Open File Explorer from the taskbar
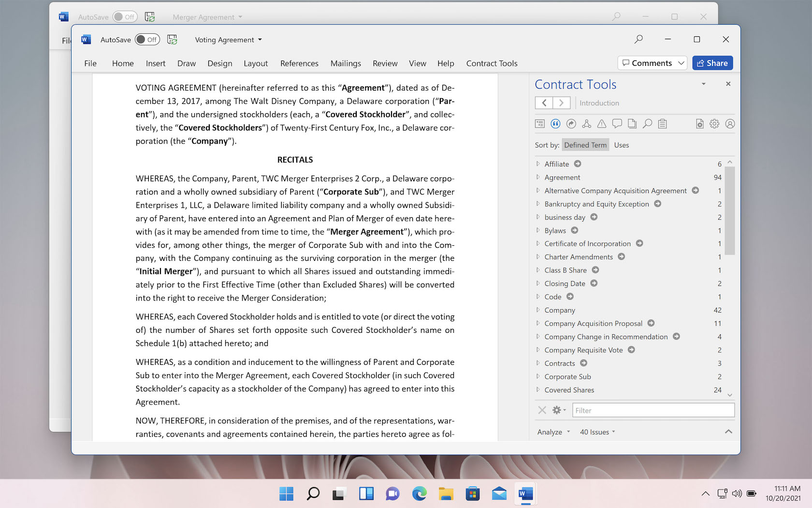Screen dimensions: 812x508 click(x=446, y=493)
